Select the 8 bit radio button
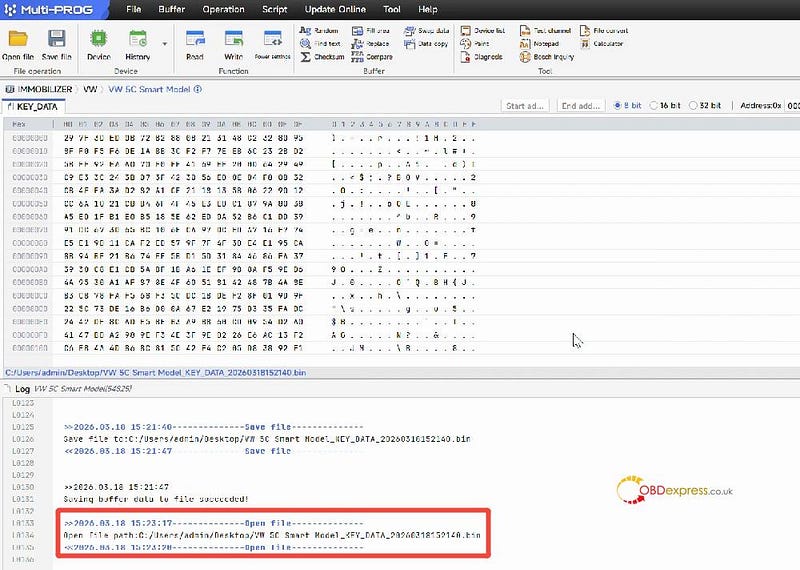 pyautogui.click(x=617, y=106)
